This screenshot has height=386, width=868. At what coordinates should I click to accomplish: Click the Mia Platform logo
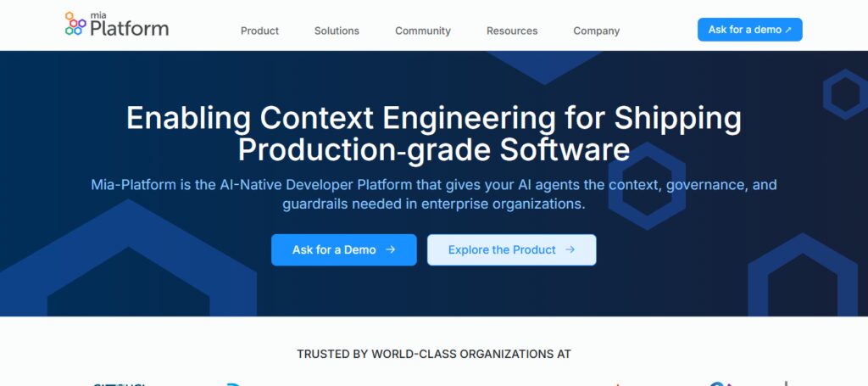coord(117,25)
